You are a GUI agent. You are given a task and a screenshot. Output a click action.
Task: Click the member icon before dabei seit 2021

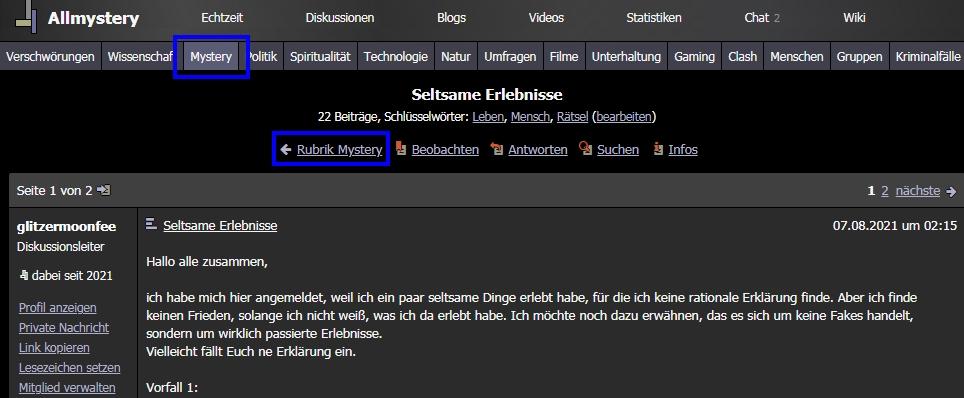tap(23, 275)
